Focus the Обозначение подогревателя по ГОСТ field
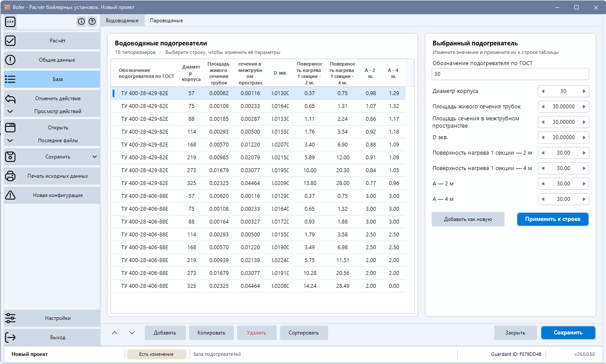This screenshot has width=606, height=364. 510,74
